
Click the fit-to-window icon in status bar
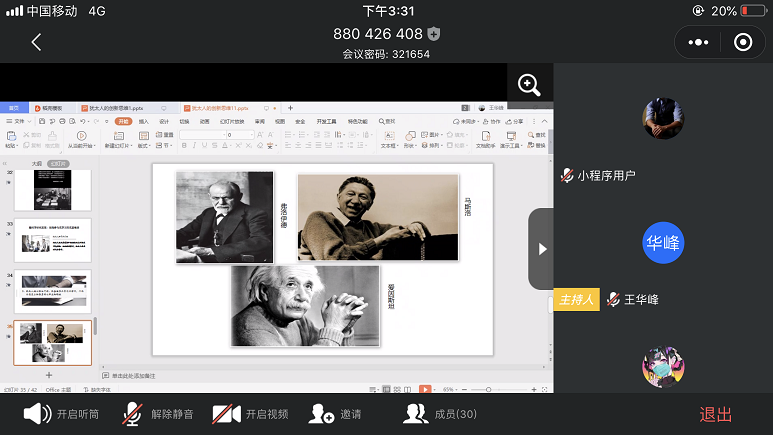pyautogui.click(x=545, y=389)
